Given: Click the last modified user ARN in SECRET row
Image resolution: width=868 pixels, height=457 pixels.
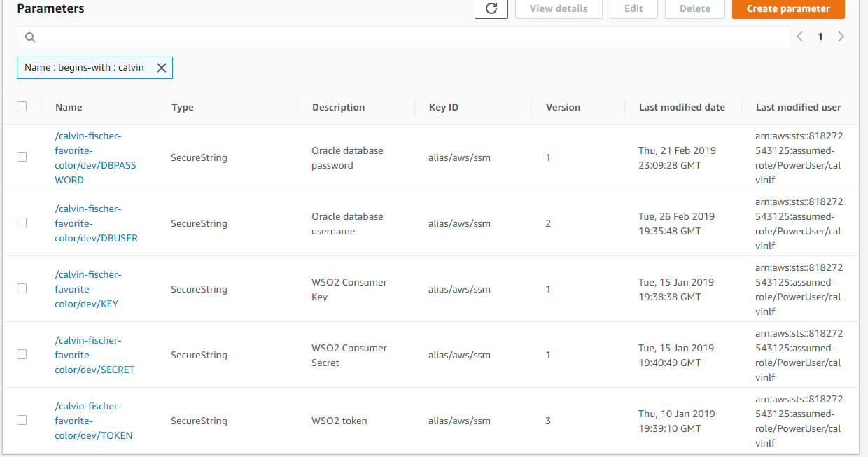Looking at the screenshot, I should point(799,355).
